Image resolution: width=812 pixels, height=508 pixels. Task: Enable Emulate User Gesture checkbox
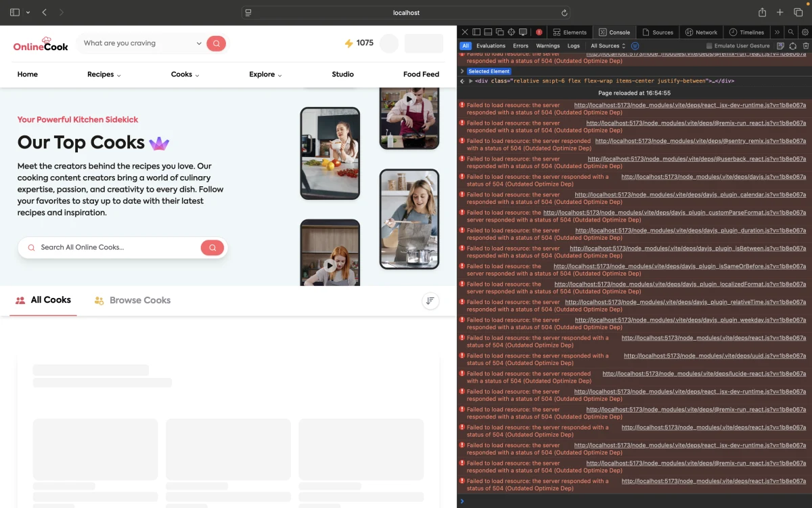pyautogui.click(x=709, y=46)
